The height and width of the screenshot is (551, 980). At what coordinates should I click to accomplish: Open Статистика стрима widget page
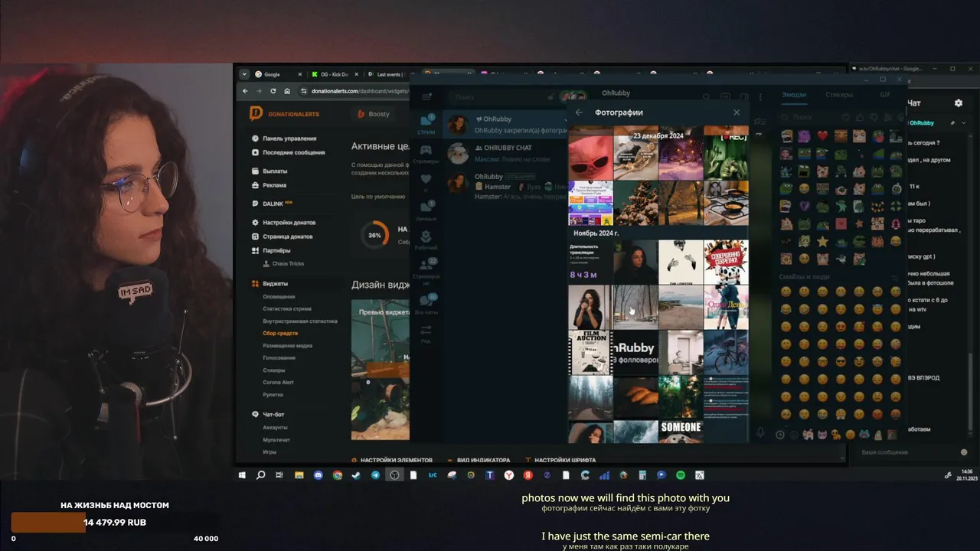point(287,308)
